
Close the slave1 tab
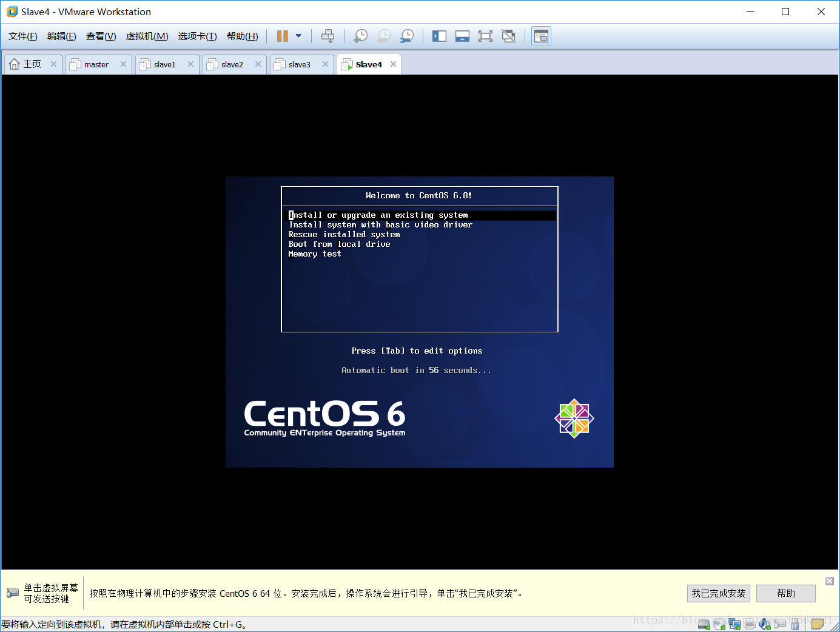[x=191, y=64]
